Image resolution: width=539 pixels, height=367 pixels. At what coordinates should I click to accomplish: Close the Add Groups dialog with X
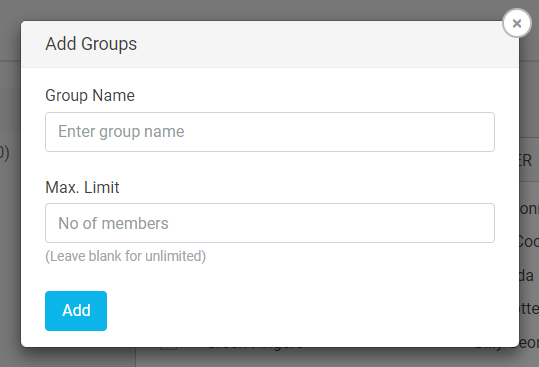(x=517, y=23)
